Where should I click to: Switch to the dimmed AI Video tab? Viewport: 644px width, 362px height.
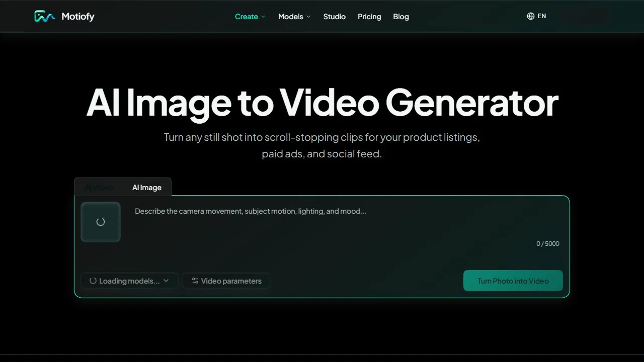point(99,188)
